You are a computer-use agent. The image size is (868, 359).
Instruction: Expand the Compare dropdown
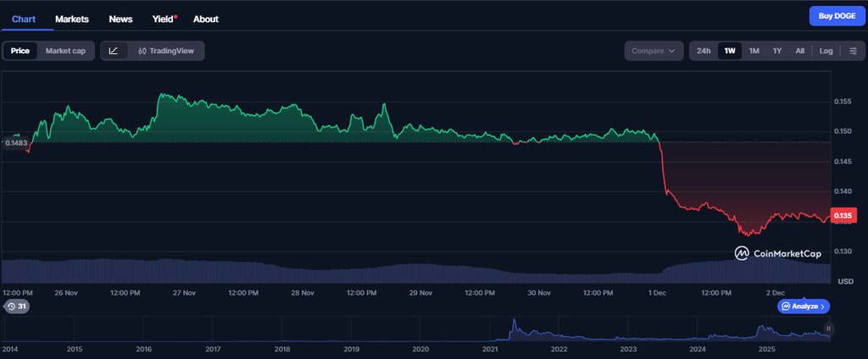click(x=654, y=51)
